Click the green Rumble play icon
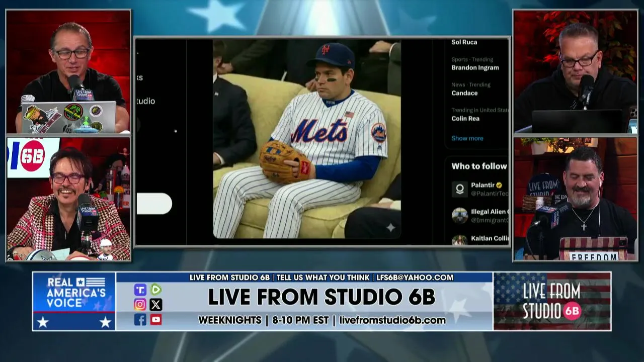The width and height of the screenshot is (644, 362). pos(156,290)
